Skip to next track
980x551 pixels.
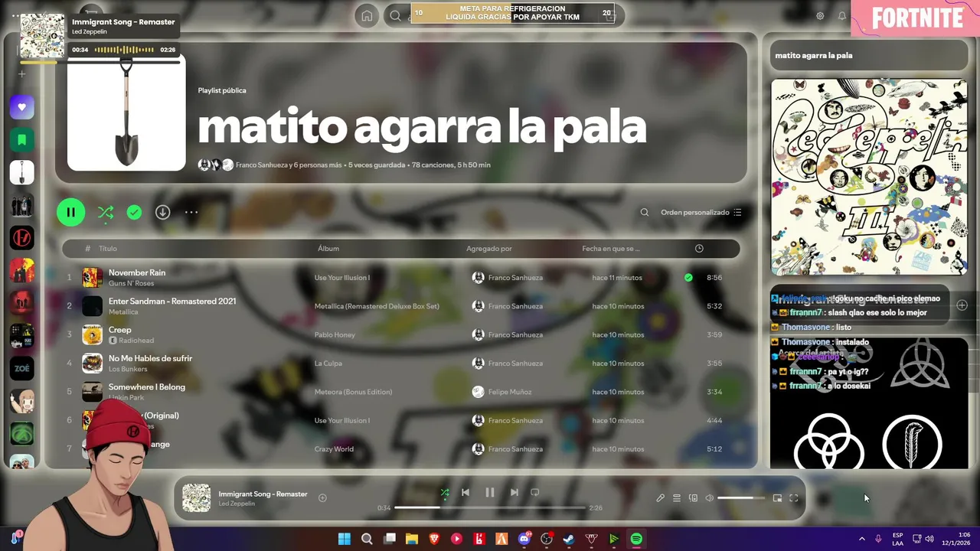pos(514,492)
